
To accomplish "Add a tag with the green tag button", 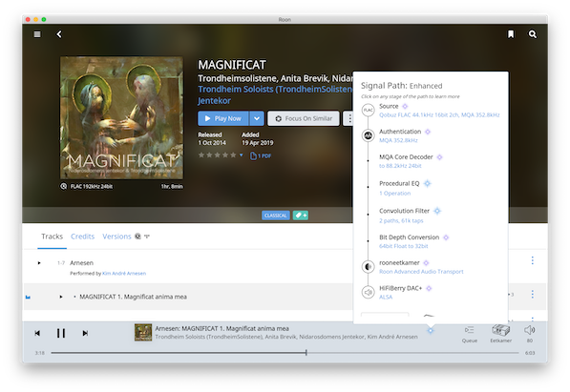I will click(301, 216).
